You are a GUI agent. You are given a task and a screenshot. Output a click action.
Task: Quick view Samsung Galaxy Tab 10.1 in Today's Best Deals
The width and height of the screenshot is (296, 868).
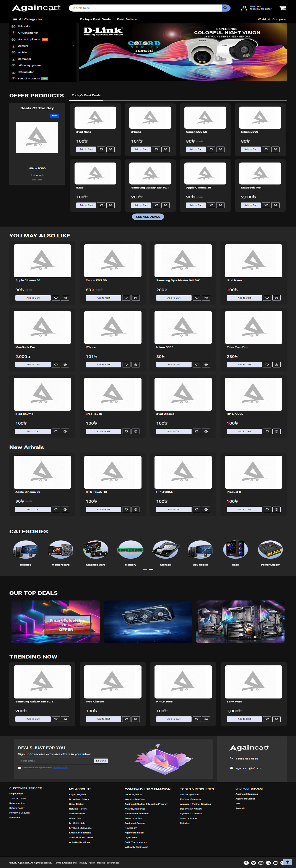(x=166, y=205)
